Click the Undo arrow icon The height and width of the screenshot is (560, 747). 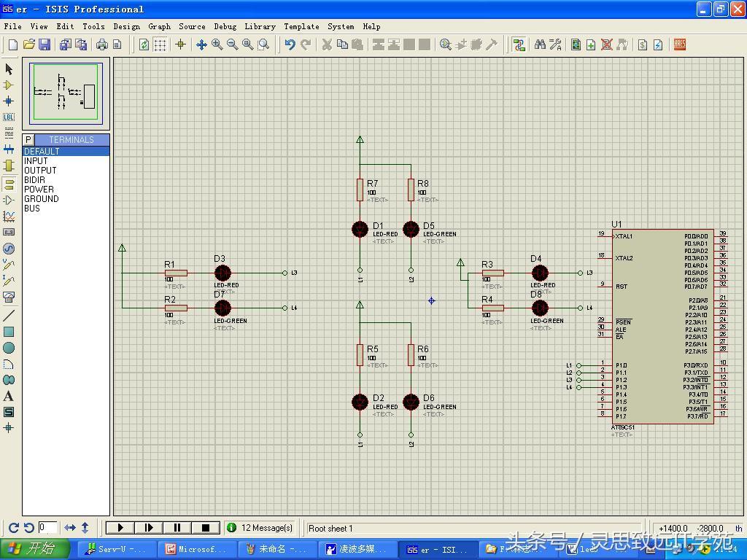[290, 44]
